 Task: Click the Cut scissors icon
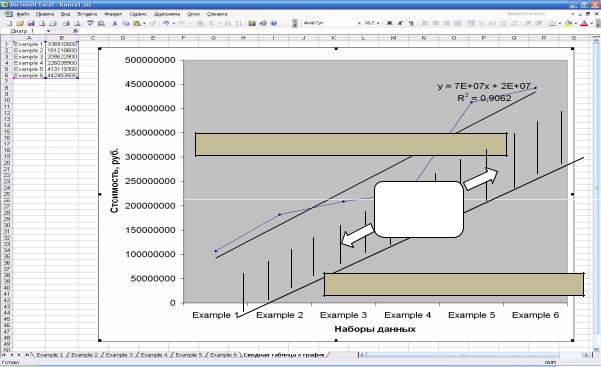coord(115,23)
